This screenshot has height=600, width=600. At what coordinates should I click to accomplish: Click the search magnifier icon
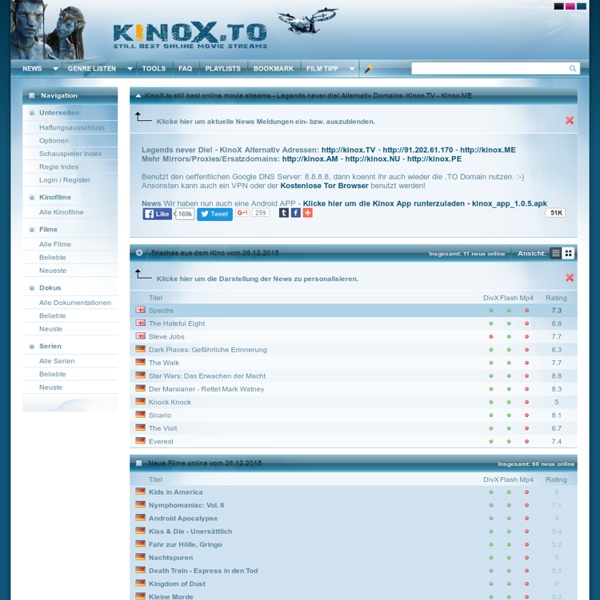573,69
